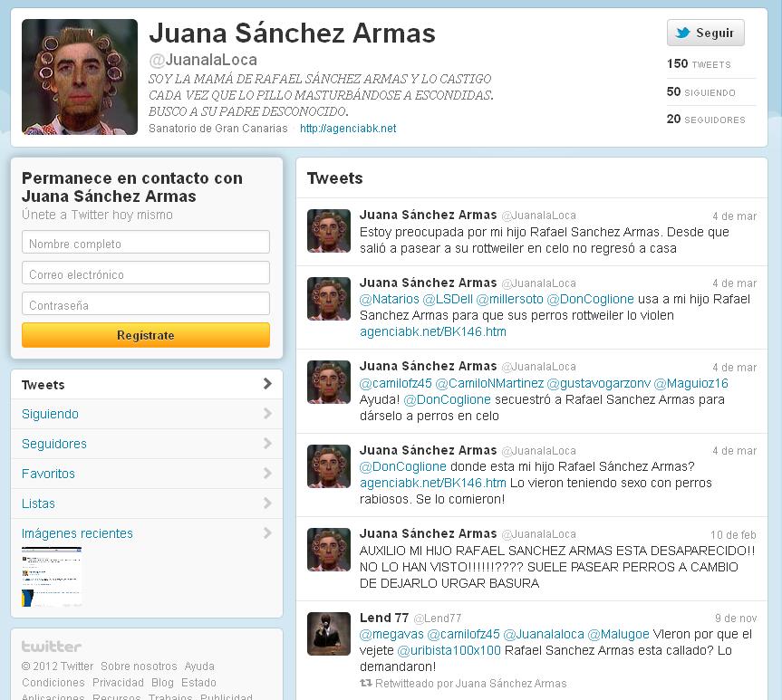
Task: Click the Seguir follow button
Action: point(705,33)
